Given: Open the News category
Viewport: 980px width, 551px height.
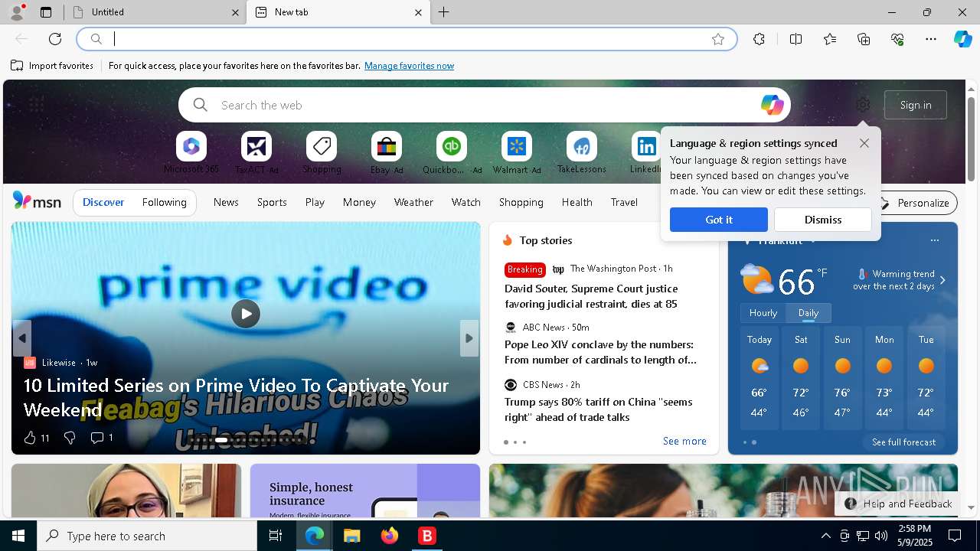Looking at the screenshot, I should pos(226,202).
